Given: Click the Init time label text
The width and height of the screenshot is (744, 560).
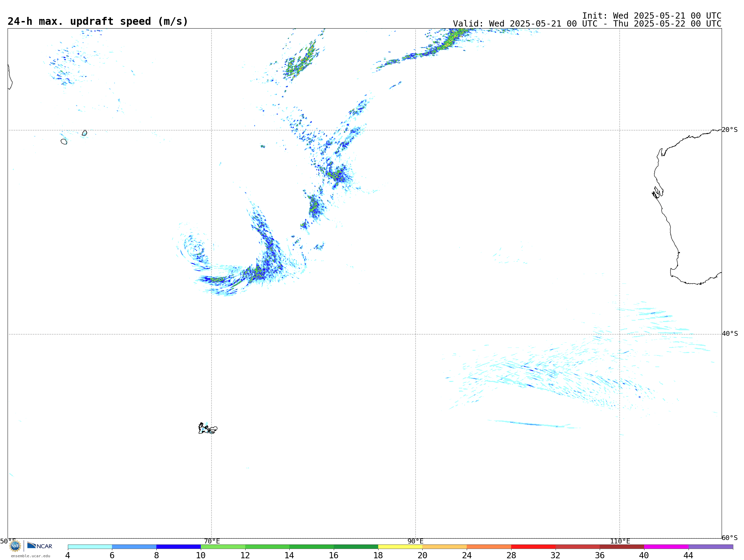Looking at the screenshot, I should point(651,16).
